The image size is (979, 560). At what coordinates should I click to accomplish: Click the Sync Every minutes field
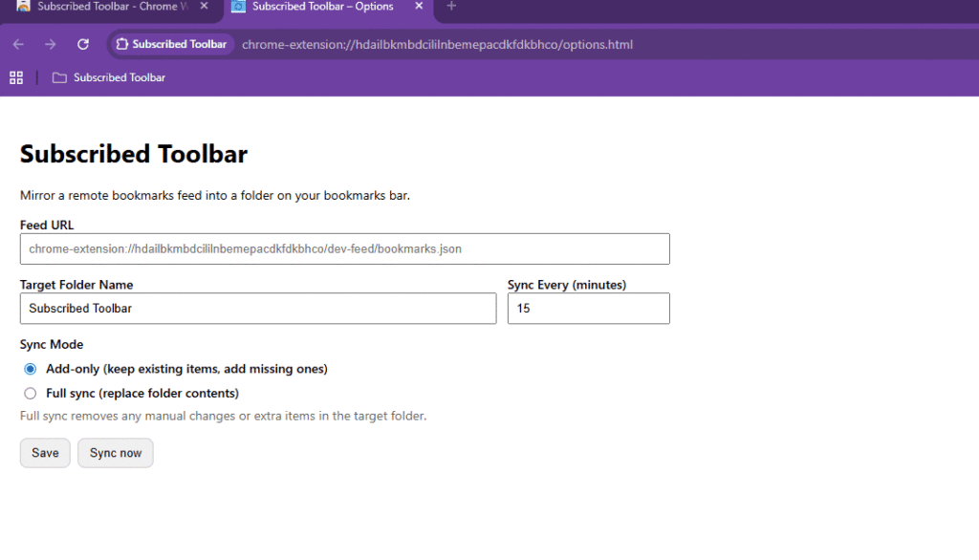click(x=588, y=309)
